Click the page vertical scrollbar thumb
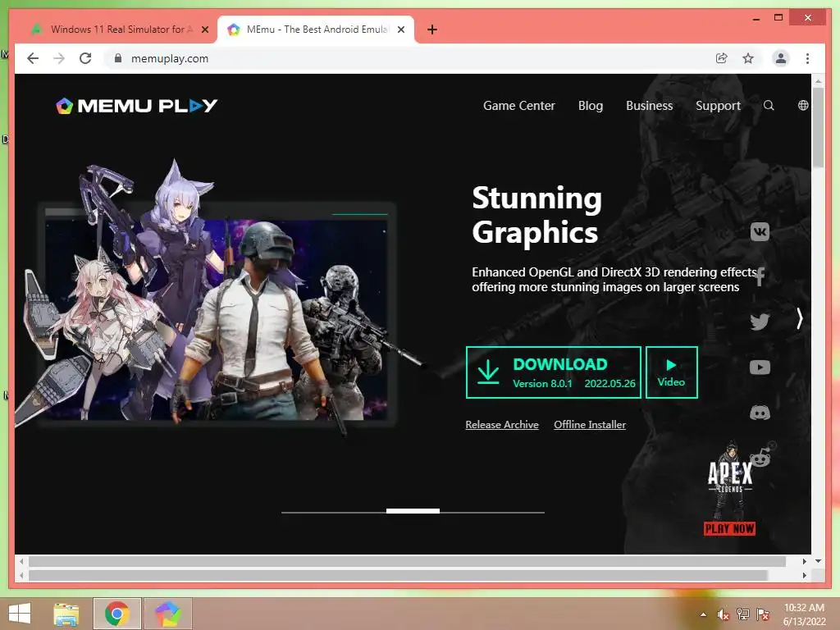 point(818,127)
